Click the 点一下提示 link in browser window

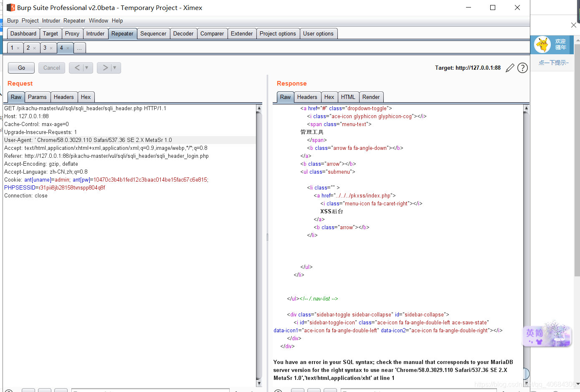pos(553,63)
